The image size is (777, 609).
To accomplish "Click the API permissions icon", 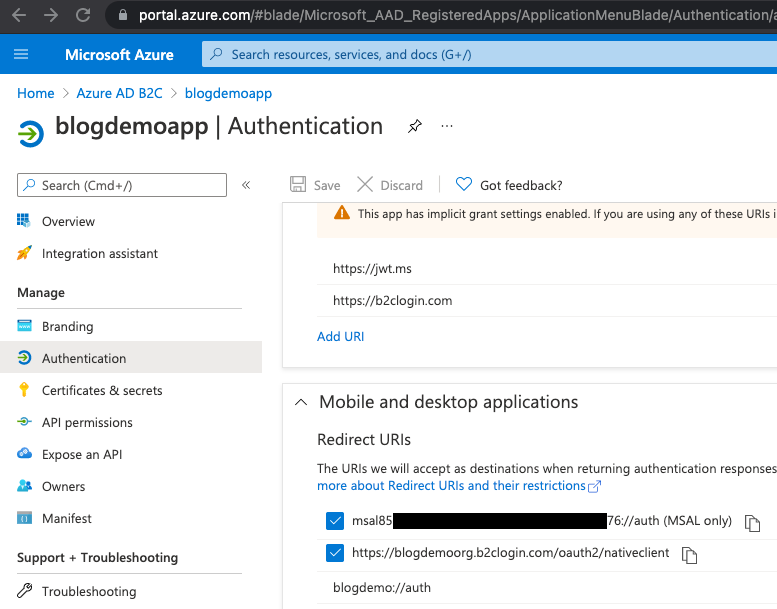I will 24,422.
